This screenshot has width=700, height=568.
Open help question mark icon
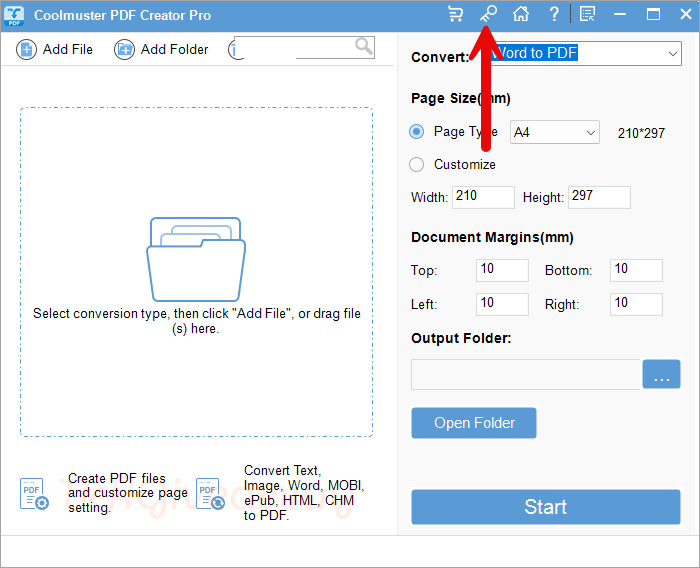554,14
